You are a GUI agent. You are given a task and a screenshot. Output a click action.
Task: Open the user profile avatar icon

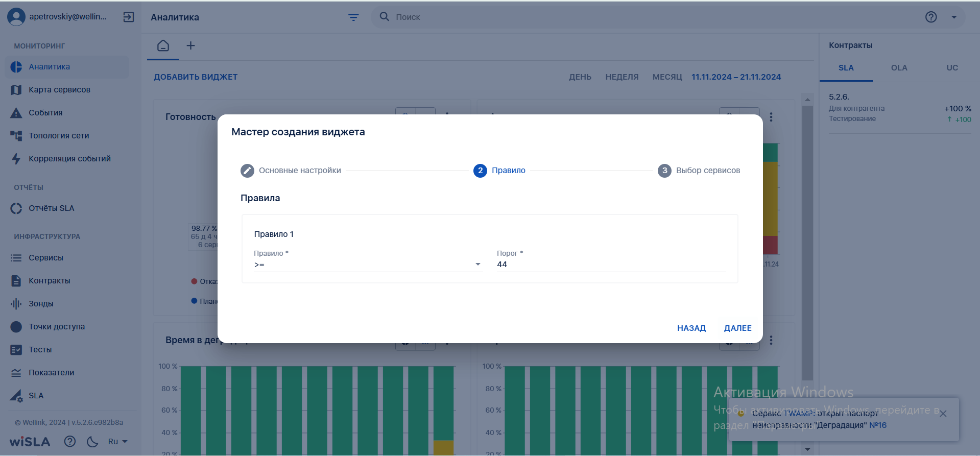pyautogui.click(x=16, y=17)
